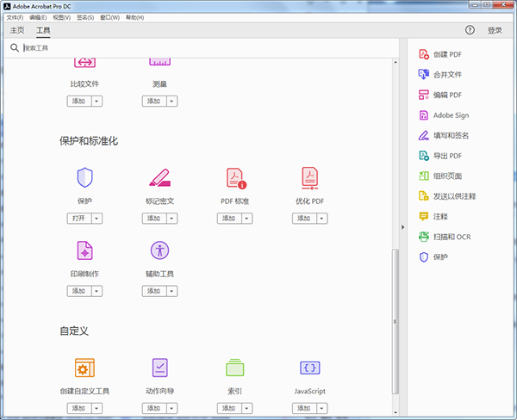517x420 pixels.
Task: Select the 辅助工具 accessibility icon
Action: tap(159, 250)
